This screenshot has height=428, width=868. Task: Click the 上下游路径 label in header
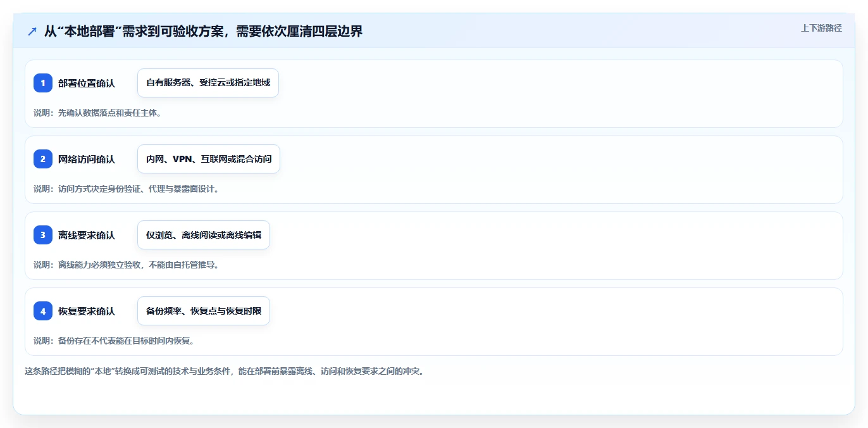pos(821,28)
